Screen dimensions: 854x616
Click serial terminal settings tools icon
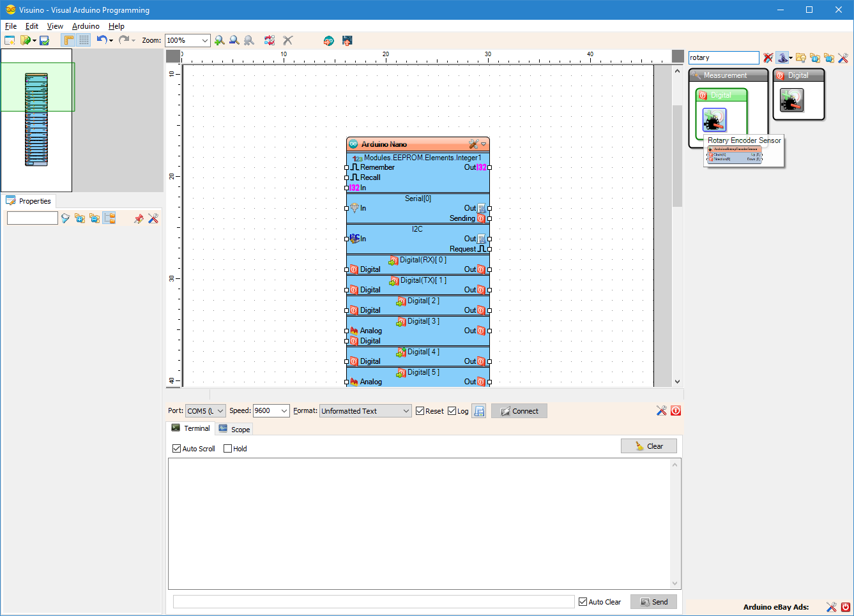pos(661,410)
